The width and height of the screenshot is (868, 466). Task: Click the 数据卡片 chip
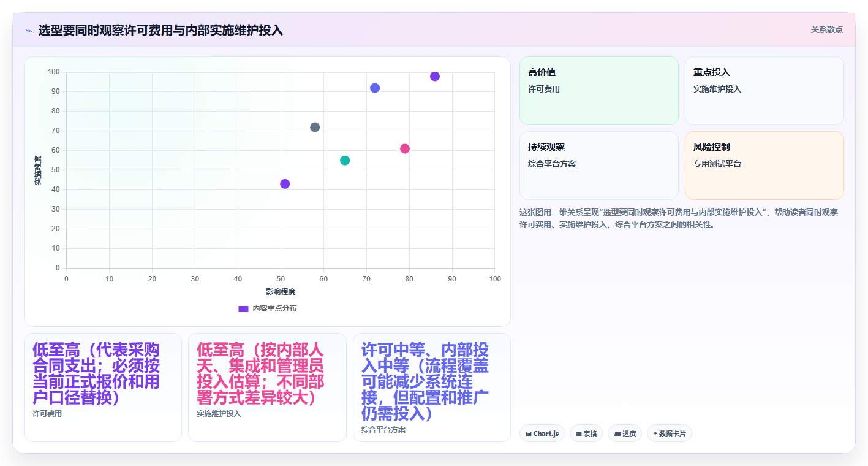click(x=670, y=434)
